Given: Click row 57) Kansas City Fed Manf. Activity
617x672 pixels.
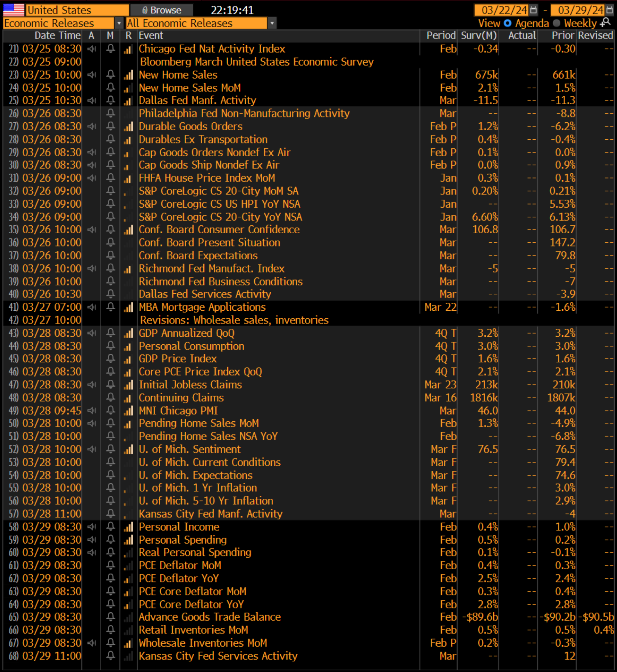Looking at the screenshot, I should pos(308,514).
